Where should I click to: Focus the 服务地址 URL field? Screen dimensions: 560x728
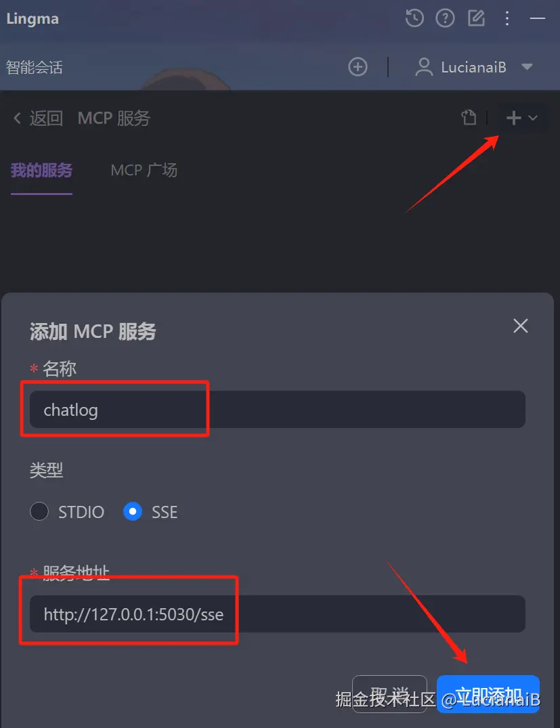pos(277,614)
